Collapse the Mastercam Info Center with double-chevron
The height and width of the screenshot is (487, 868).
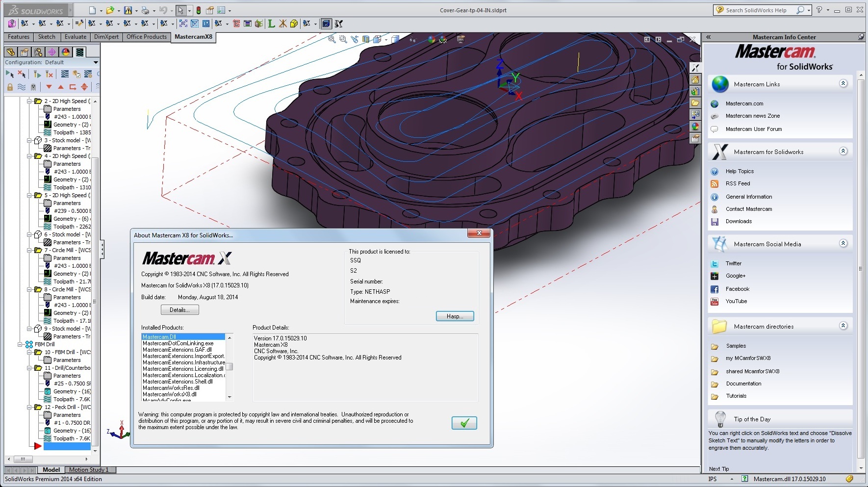click(x=708, y=37)
